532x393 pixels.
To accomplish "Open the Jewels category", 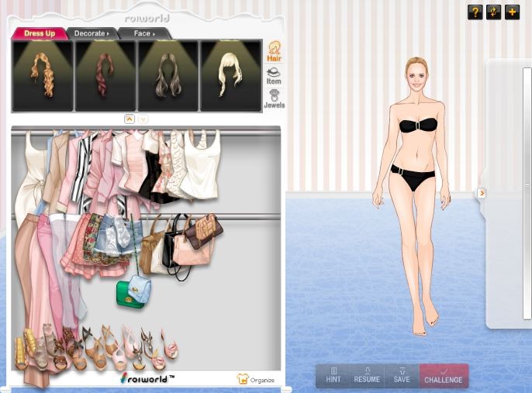I will (x=274, y=99).
